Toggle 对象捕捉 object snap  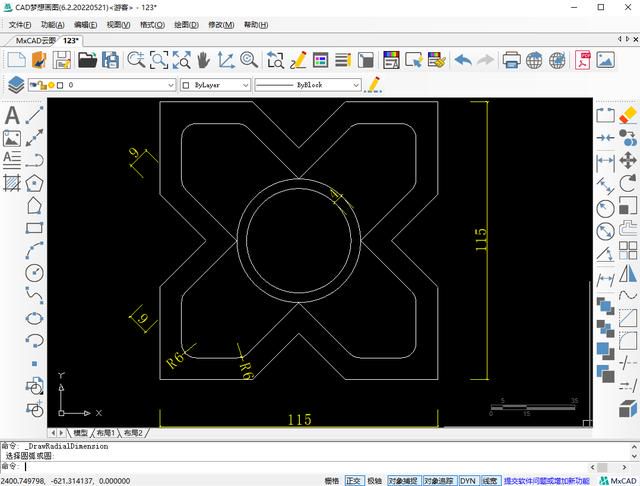pos(403,481)
